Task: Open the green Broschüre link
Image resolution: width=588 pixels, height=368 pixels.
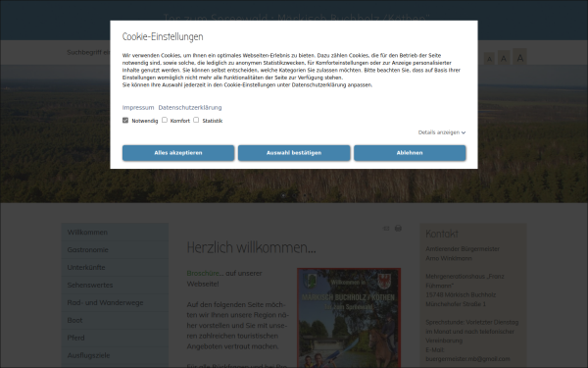Action: pyautogui.click(x=203, y=274)
